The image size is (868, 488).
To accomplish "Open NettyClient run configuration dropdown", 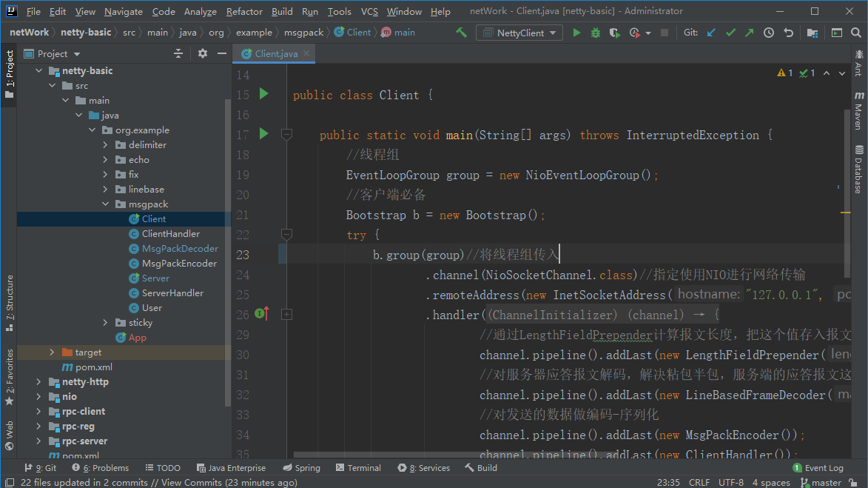I will click(x=519, y=33).
